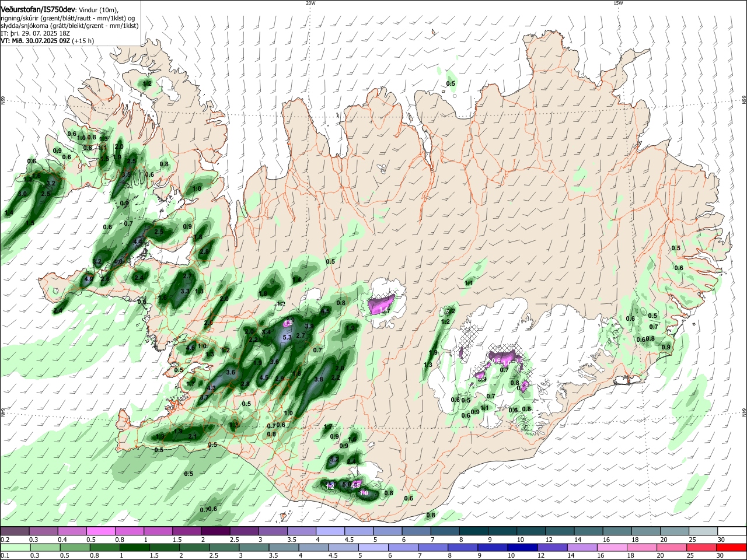Image resolution: width=747 pixels, height=560 pixels.
Task: Click lavender 5 swatch in bottom legend row
Action: tap(373, 547)
